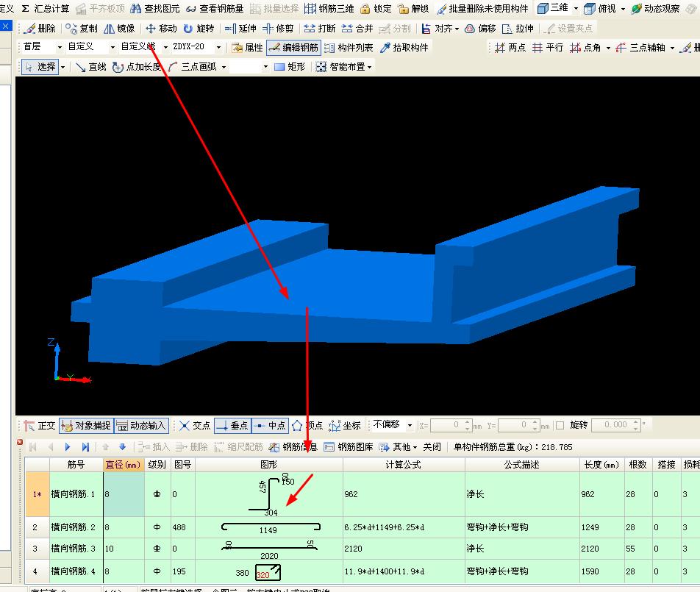Toggle 垂点 perpendicular snap
Image resolution: width=700 pixels, height=592 pixels.
(232, 426)
